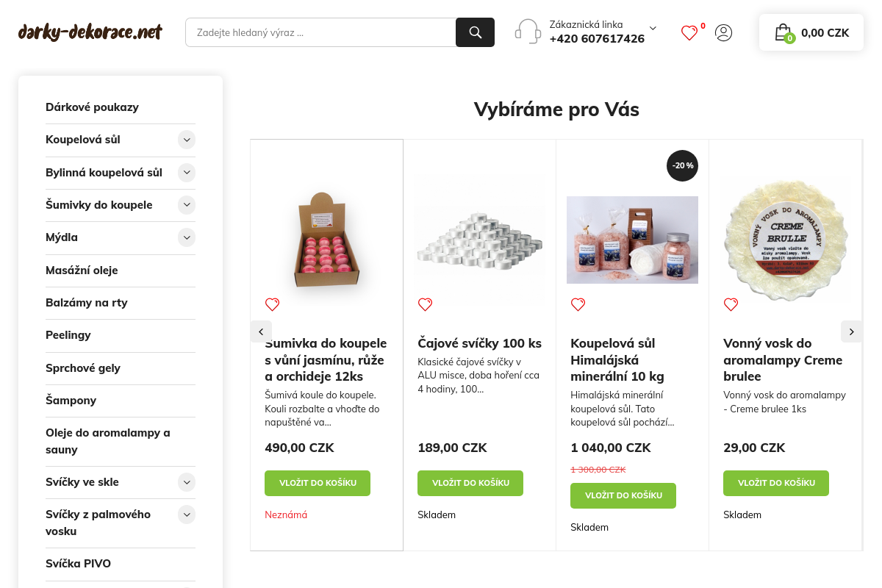The width and height of the screenshot is (882, 588).
Task: Click the search text field
Action: [320, 32]
